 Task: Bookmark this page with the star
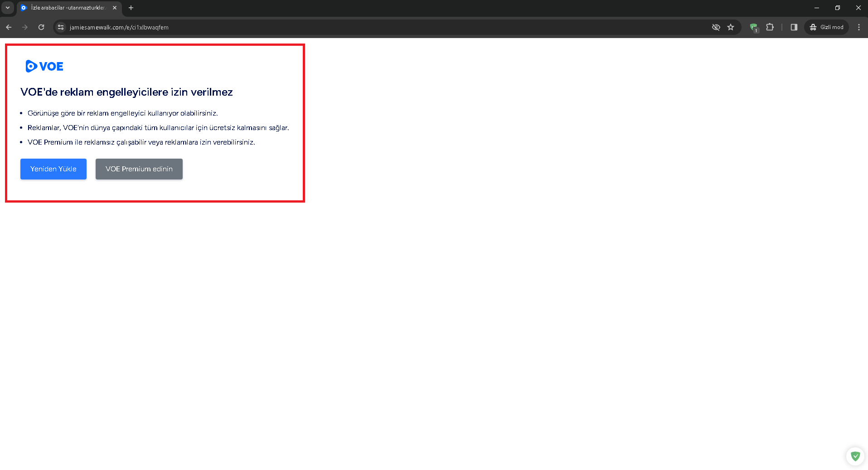[731, 27]
